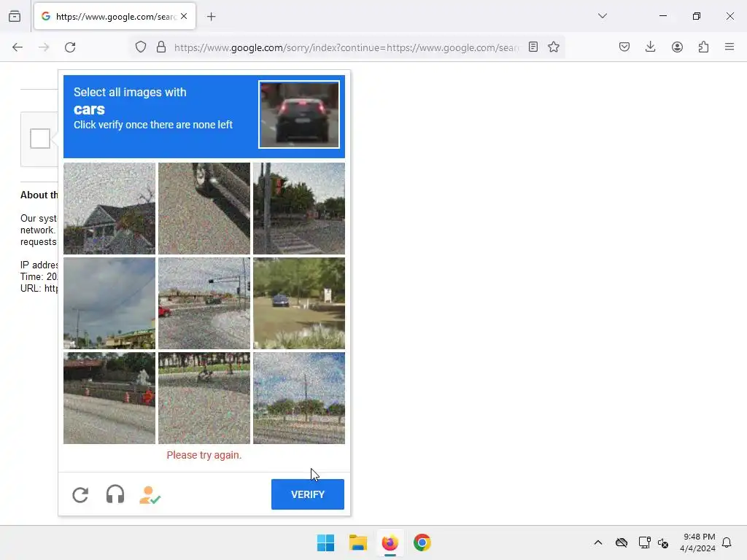Viewport: 747px width, 560px height.
Task: Click the OneDrive cloud tray icon
Action: click(622, 542)
